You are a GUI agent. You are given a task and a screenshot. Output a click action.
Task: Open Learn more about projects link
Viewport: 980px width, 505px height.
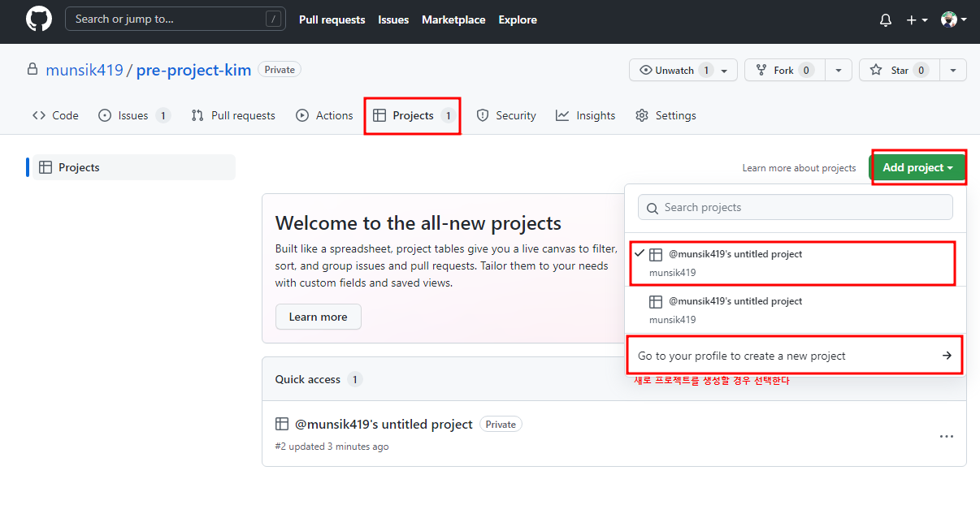point(799,168)
